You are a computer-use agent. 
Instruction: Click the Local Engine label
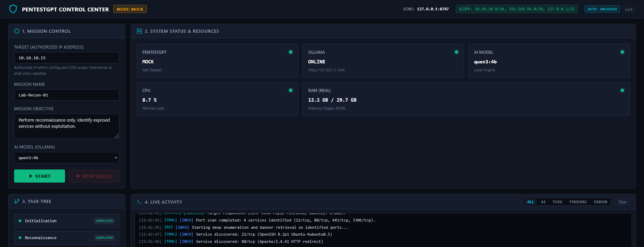tap(484, 70)
